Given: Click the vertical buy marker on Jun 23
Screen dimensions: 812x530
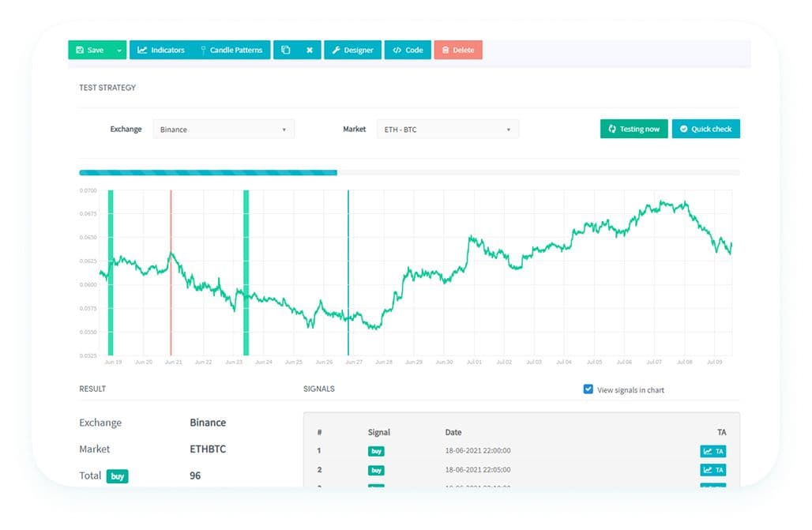Looking at the screenshot, I should (x=245, y=269).
